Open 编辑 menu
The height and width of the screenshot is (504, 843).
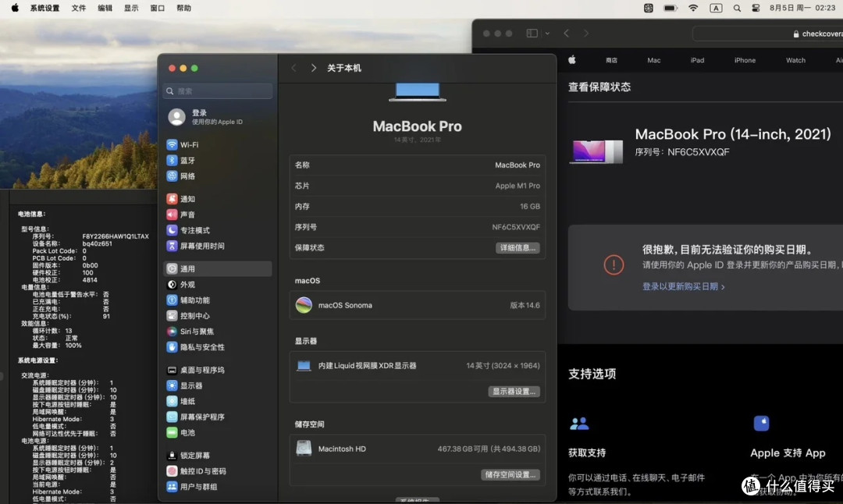click(x=105, y=8)
